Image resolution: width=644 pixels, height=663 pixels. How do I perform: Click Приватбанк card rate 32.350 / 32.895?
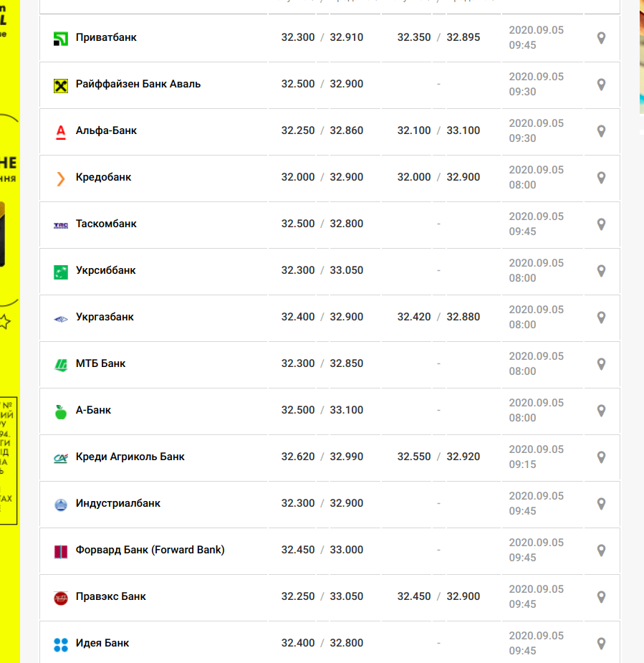point(438,37)
